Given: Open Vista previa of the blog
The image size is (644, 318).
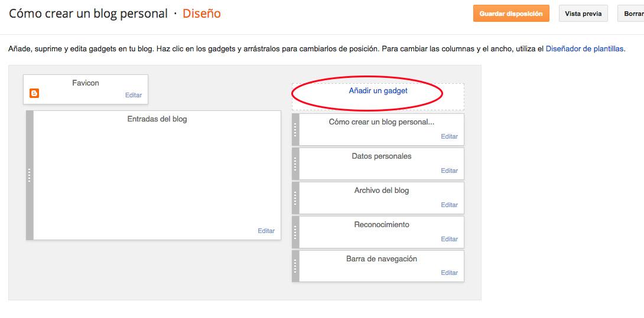Looking at the screenshot, I should pos(583,14).
